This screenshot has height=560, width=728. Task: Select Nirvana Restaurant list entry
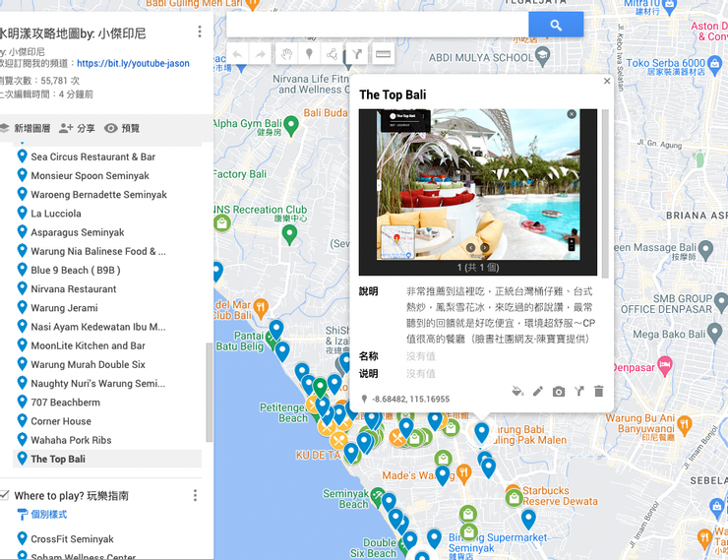(x=73, y=289)
